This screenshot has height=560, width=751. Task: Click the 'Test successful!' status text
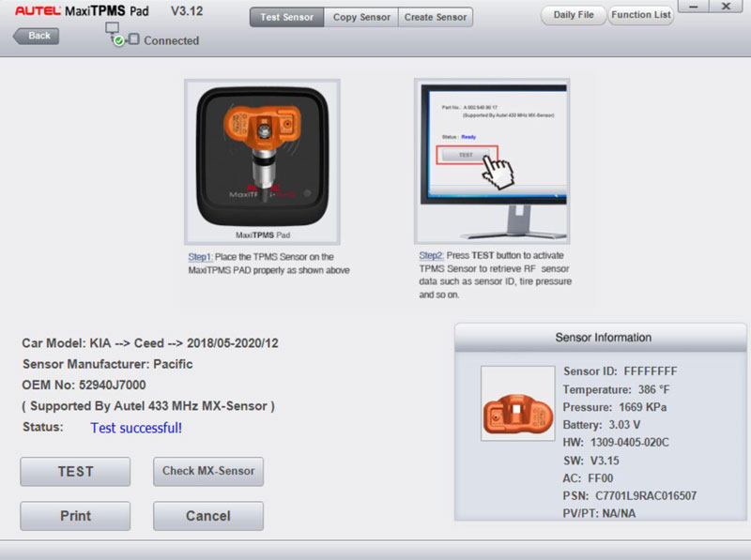pos(136,428)
